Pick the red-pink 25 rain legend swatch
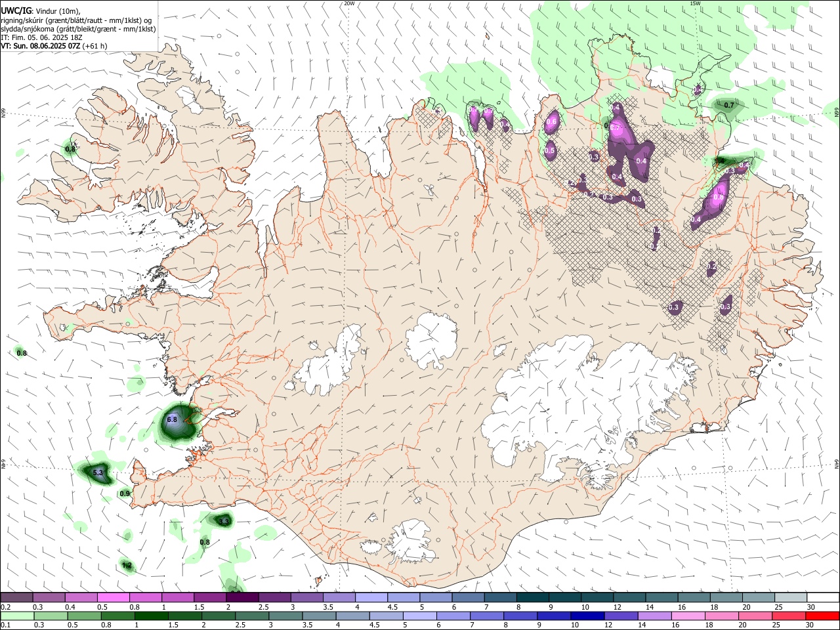This screenshot has height=630, width=840. coord(788,616)
